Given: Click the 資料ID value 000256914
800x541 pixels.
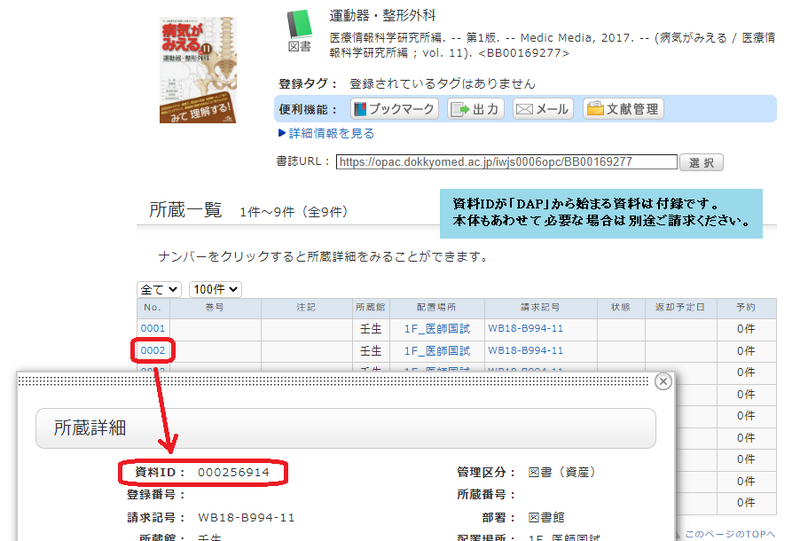Looking at the screenshot, I should click(233, 472).
